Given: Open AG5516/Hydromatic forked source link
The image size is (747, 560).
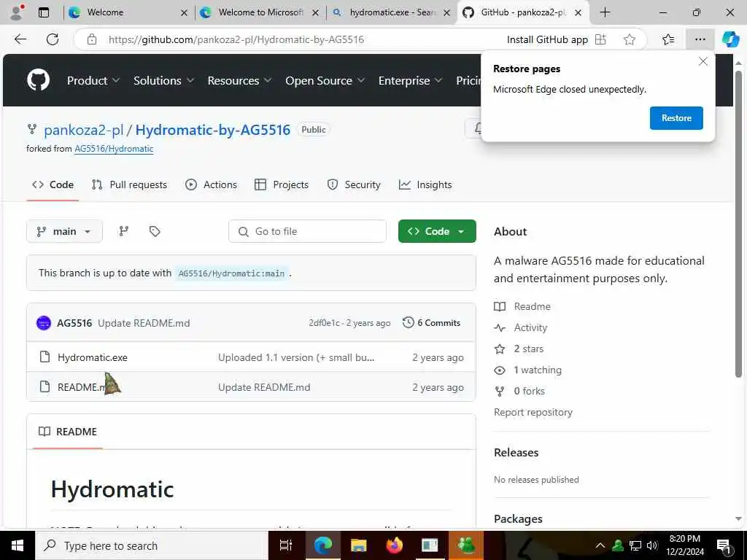Looking at the screenshot, I should coord(114,149).
